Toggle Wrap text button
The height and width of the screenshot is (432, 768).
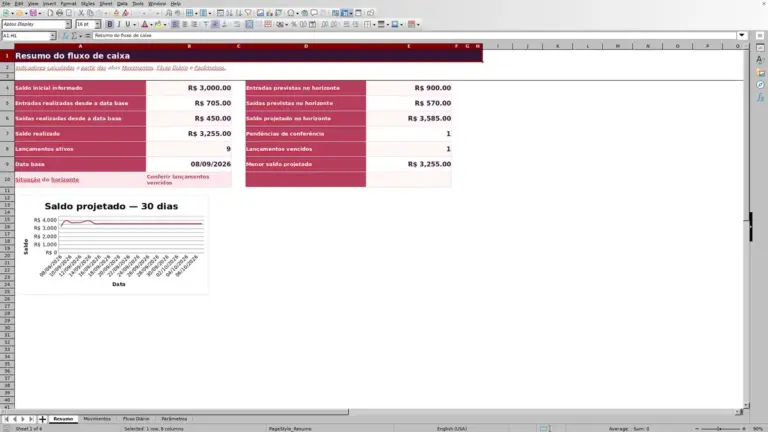tap(237, 24)
